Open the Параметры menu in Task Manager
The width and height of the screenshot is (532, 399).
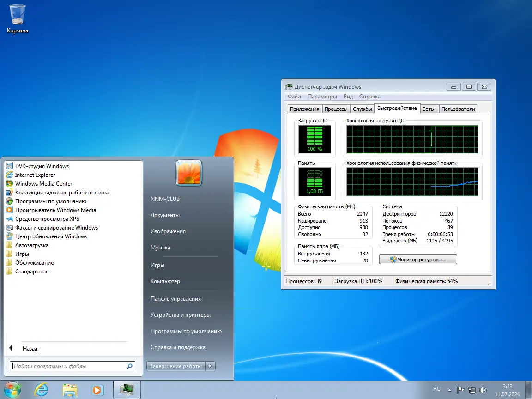[x=322, y=97]
